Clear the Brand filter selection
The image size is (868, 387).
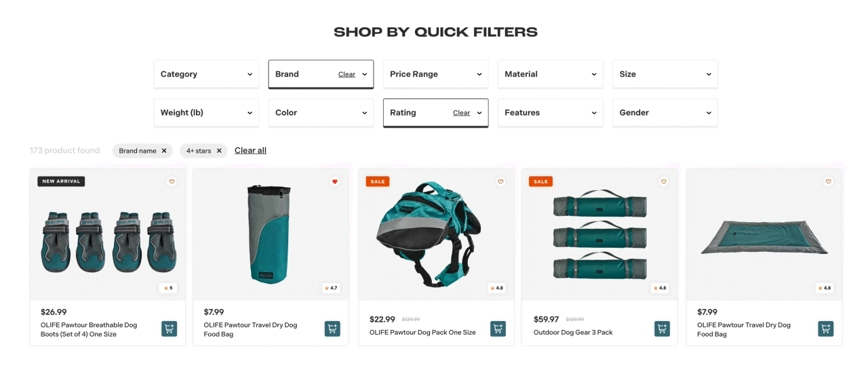(347, 75)
